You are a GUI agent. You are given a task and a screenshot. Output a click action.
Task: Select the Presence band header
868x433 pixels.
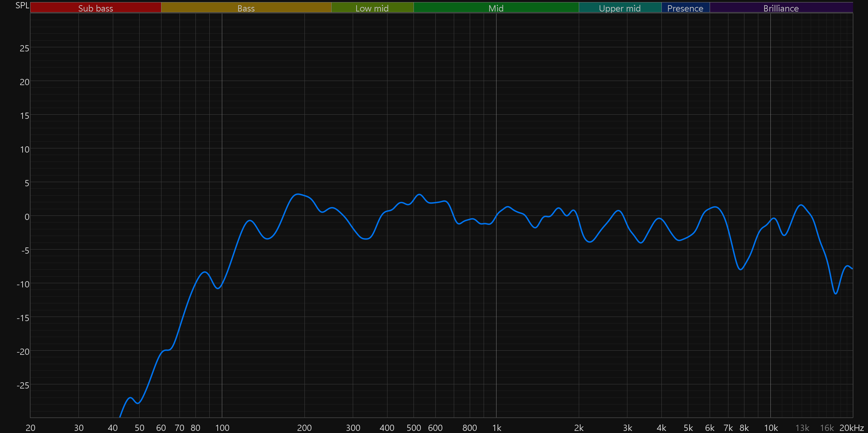click(685, 8)
